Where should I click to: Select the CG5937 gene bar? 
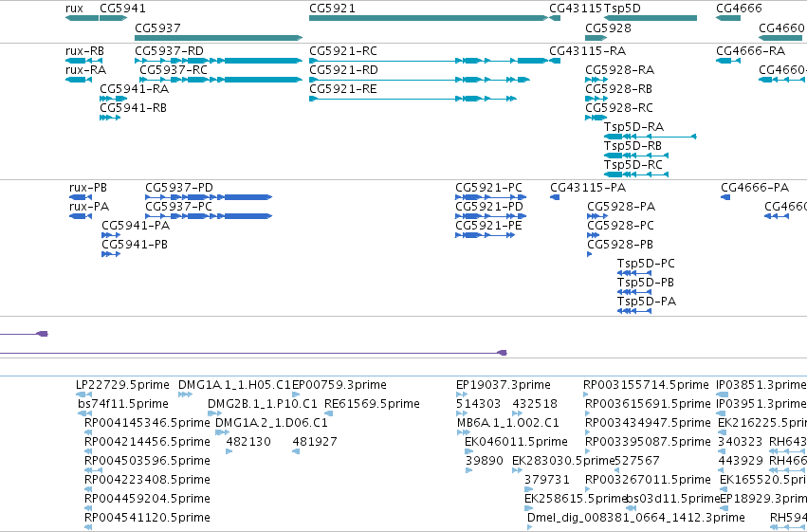(219, 38)
